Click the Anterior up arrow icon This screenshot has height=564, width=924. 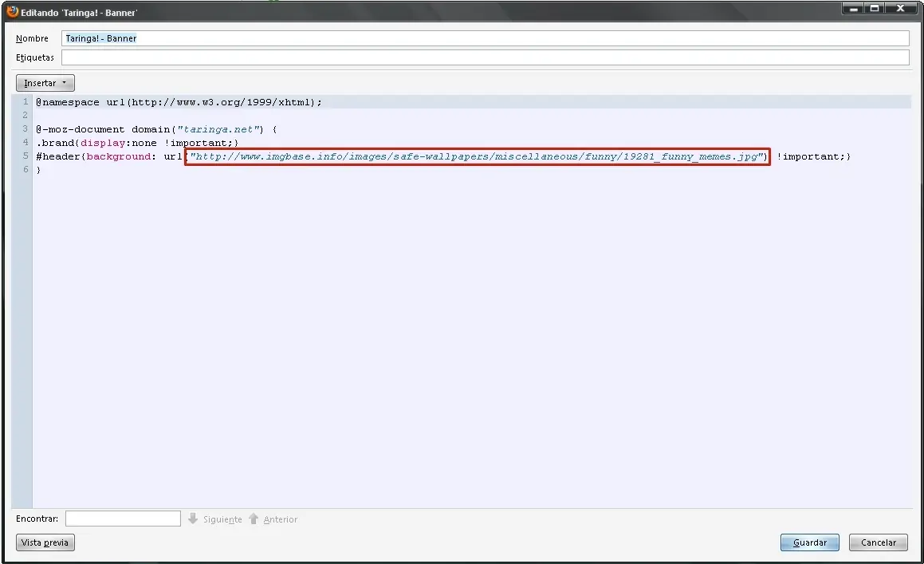[254, 519]
